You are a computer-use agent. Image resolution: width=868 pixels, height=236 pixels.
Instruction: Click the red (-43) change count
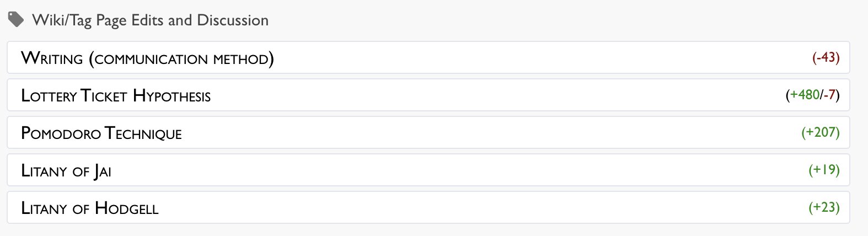(x=826, y=57)
